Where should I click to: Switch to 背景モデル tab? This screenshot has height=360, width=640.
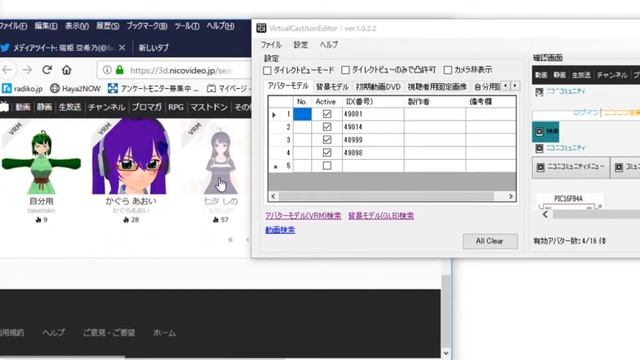coord(332,87)
